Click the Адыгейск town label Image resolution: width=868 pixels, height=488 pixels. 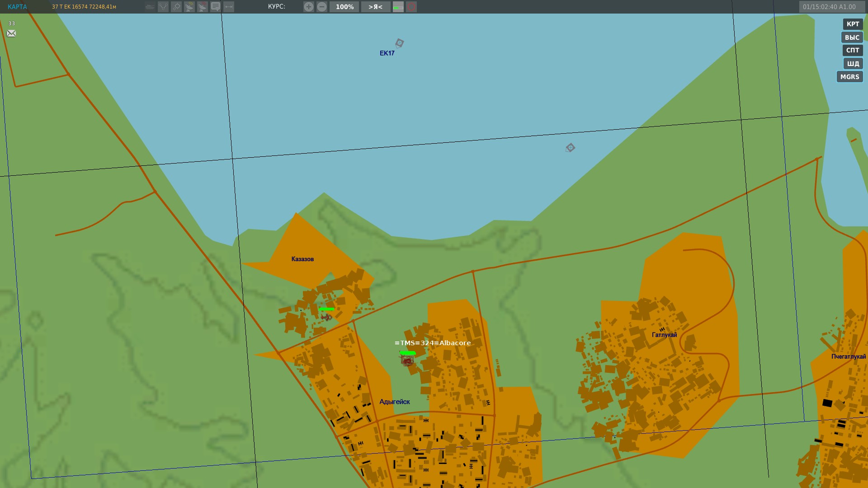pyautogui.click(x=395, y=402)
